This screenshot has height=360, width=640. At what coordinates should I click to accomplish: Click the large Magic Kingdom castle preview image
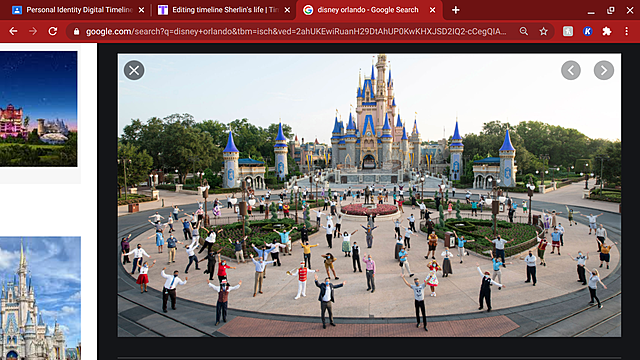(369, 195)
